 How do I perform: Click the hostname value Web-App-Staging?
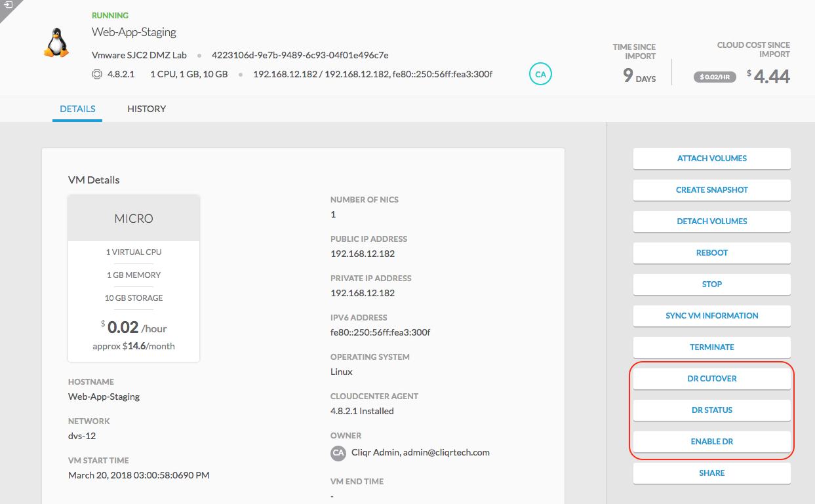coord(104,397)
